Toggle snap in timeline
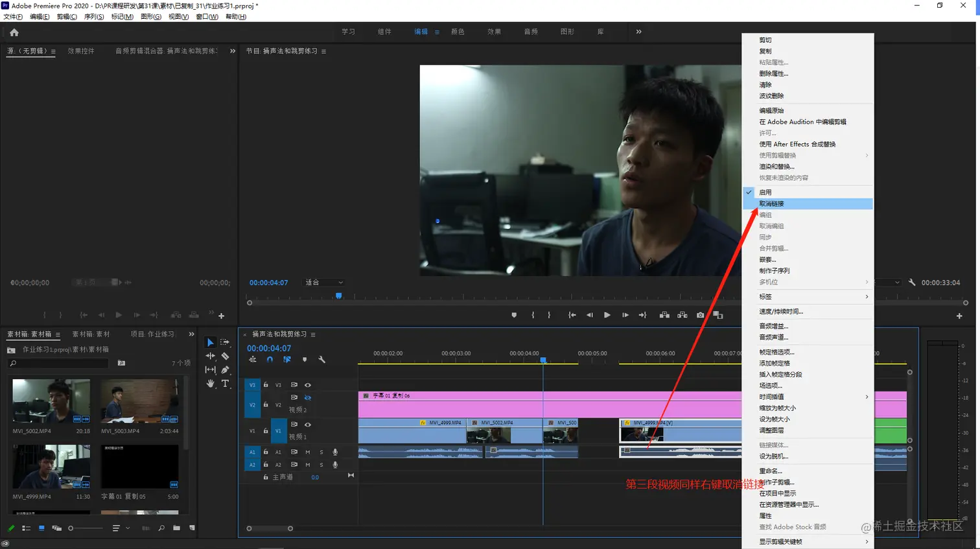Screen dimensions: 980x549 tap(270, 360)
